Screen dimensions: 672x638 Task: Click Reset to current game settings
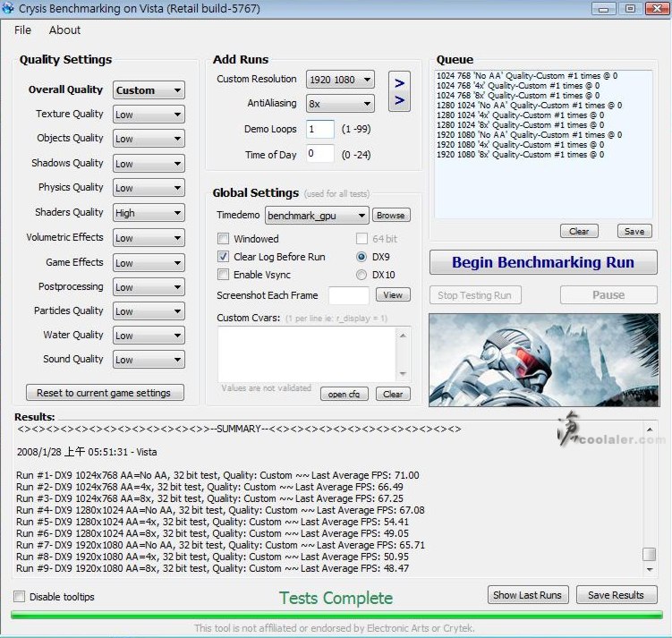click(x=105, y=393)
